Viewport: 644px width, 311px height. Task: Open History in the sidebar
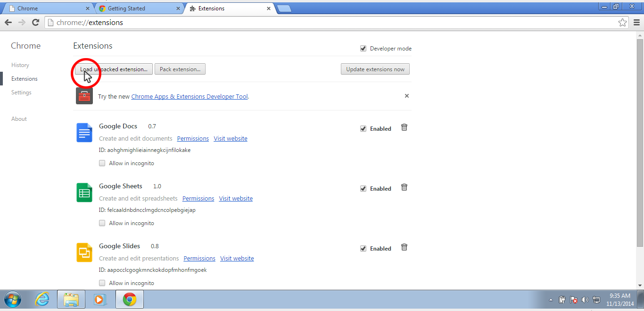(20, 65)
